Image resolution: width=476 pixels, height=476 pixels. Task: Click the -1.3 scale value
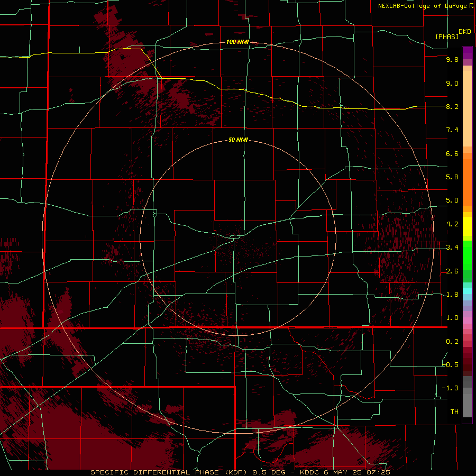tap(451, 388)
